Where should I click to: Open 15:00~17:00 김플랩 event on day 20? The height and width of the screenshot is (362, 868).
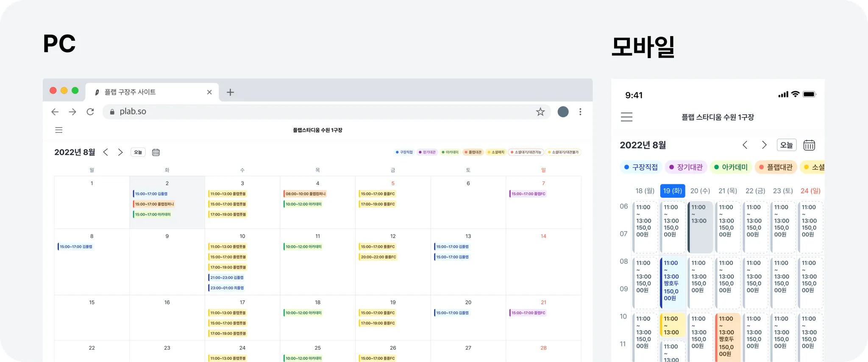click(x=452, y=313)
